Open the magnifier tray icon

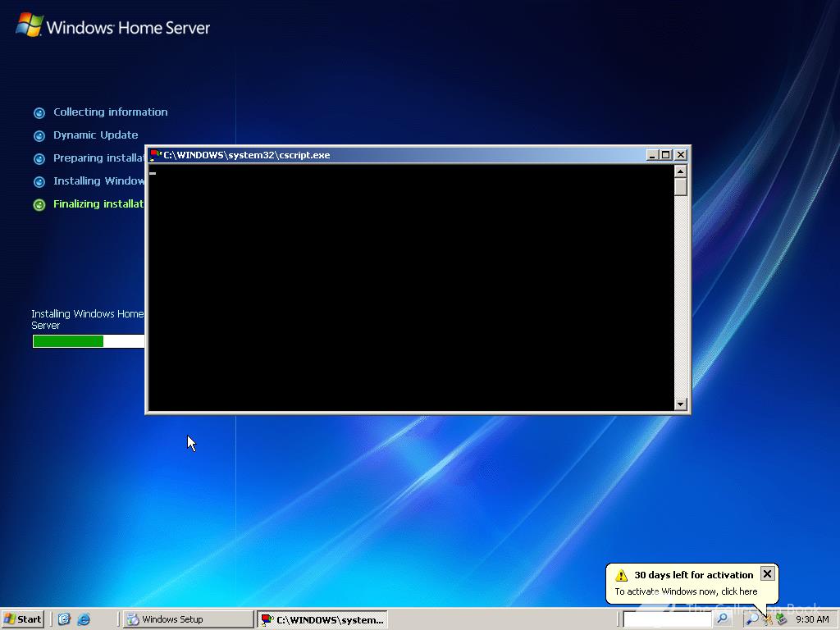[x=751, y=619]
